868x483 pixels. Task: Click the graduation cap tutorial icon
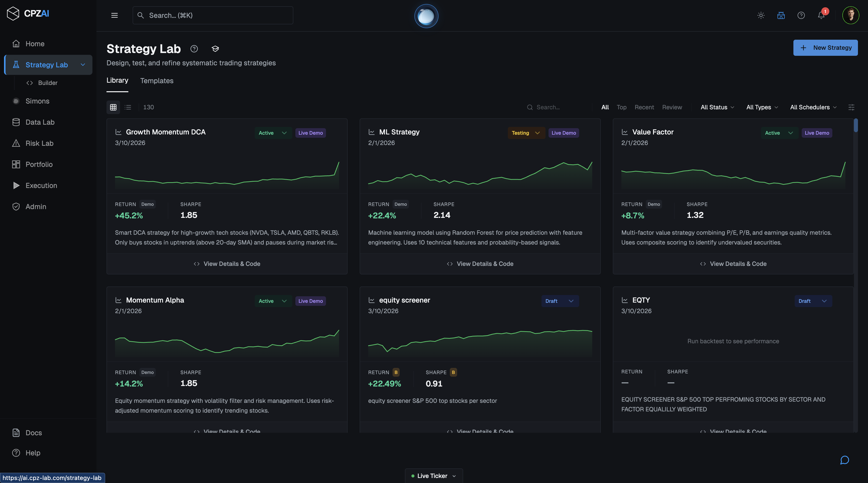[215, 49]
